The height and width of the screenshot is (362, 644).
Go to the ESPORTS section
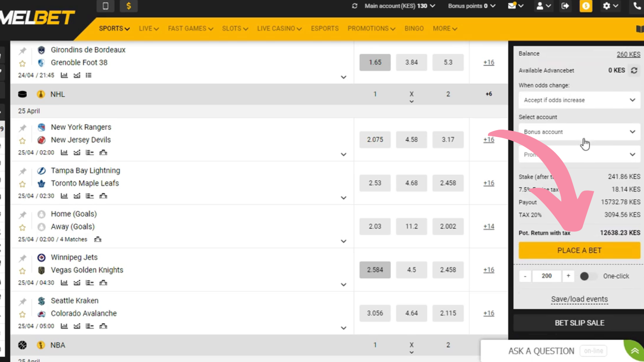click(x=325, y=28)
